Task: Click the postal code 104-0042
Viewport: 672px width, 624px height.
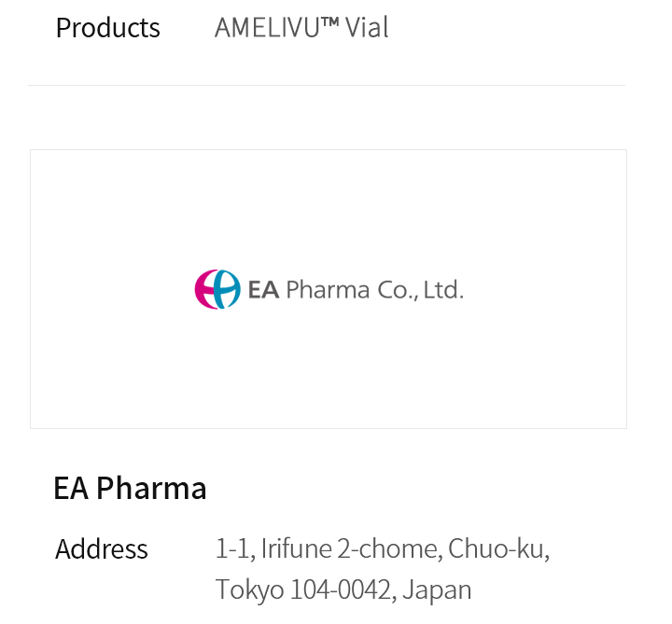Action: 340,589
